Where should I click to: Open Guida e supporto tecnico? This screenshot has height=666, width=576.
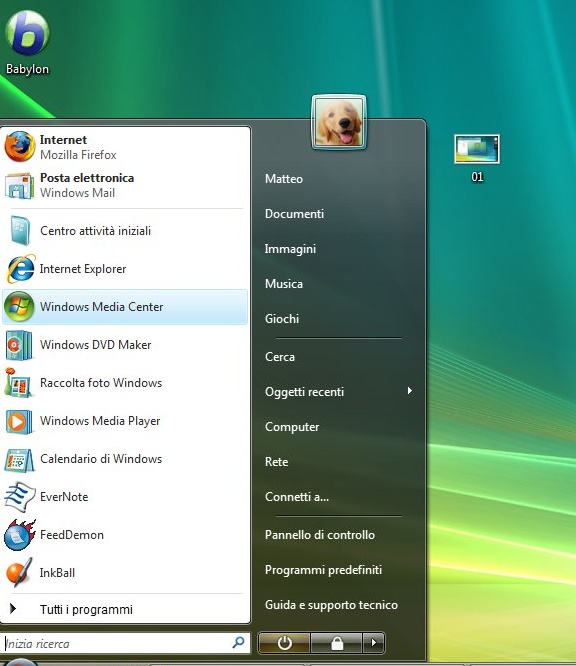[x=331, y=605]
